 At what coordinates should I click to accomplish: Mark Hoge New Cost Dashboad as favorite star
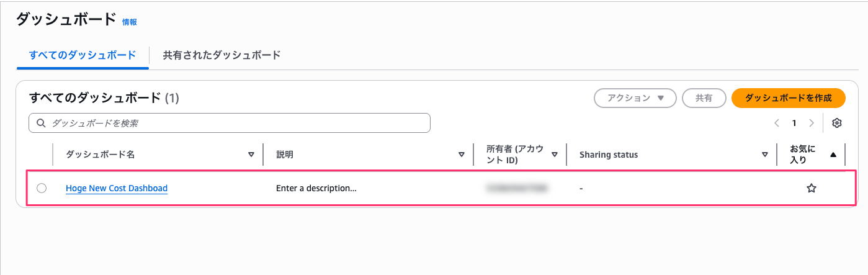811,188
